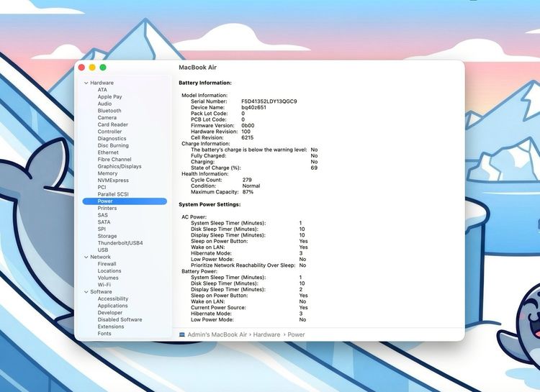This screenshot has width=540, height=392.
Task: Click the MacBook Air window title
Action: 198,68
